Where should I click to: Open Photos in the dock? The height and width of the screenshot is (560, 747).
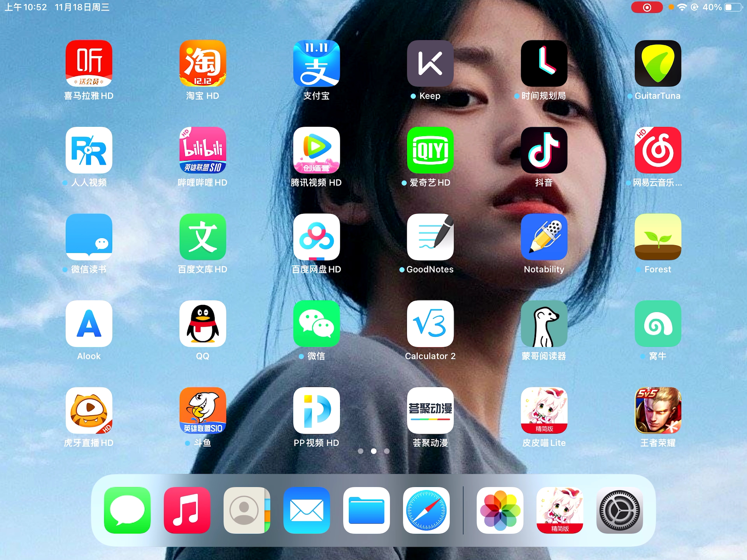[500, 510]
